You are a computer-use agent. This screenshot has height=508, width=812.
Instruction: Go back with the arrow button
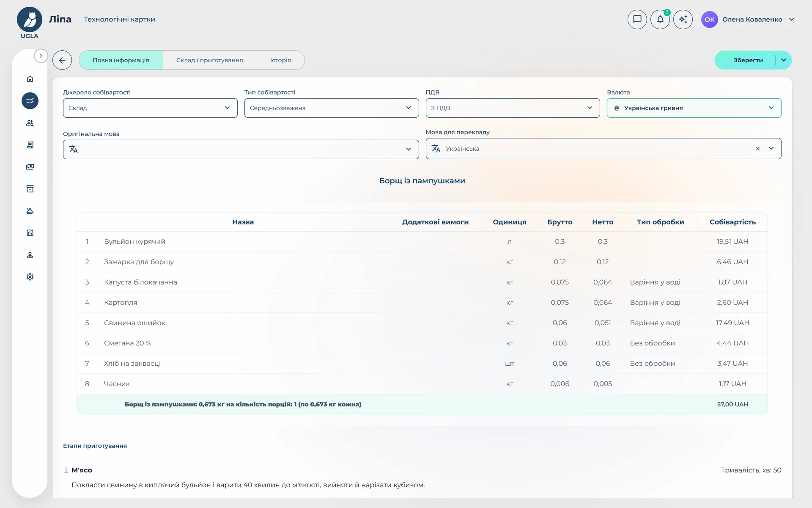click(x=62, y=60)
